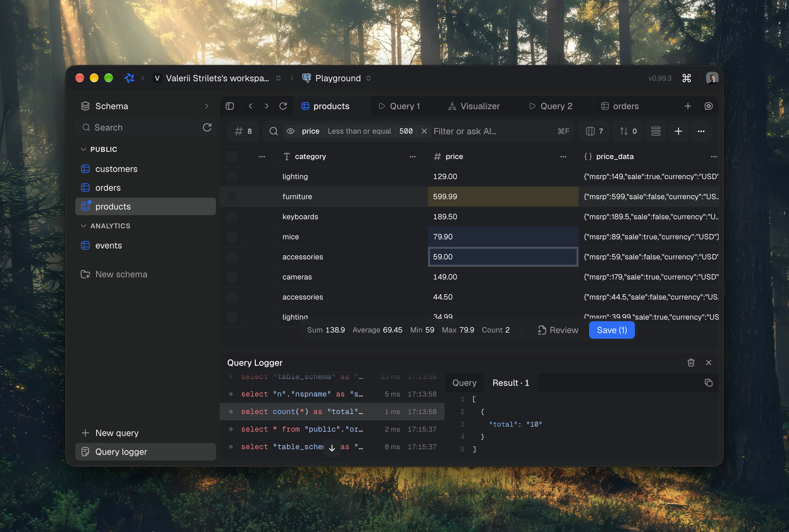789x532 pixels.
Task: Click the Review changes button
Action: (558, 330)
